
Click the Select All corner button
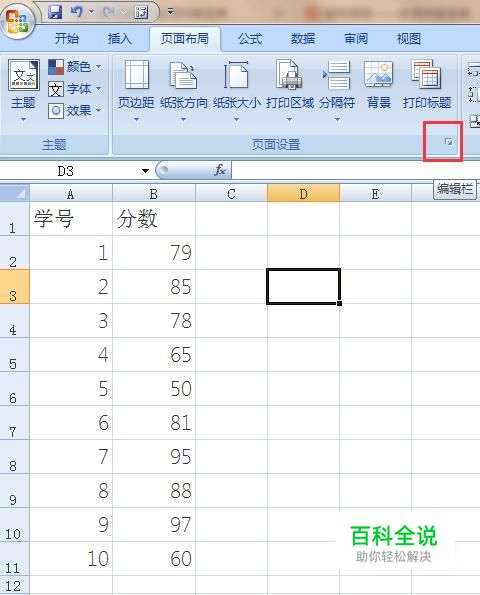tap(14, 194)
